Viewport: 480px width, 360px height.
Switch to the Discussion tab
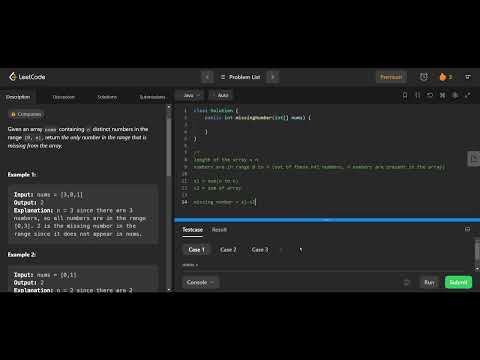64,97
